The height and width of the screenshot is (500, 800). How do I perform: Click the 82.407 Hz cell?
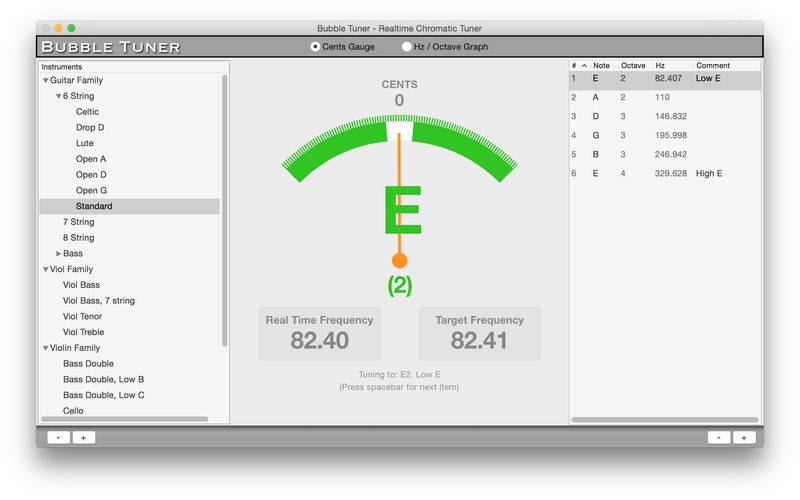[668, 79]
